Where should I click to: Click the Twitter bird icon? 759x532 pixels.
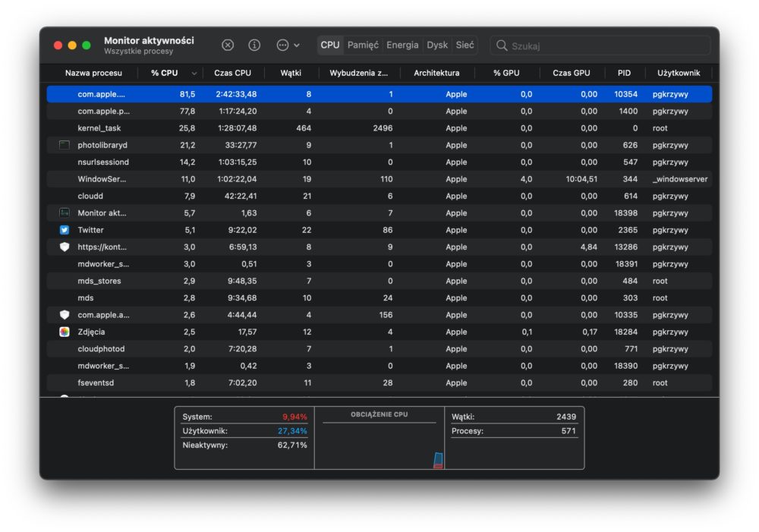pos(65,230)
